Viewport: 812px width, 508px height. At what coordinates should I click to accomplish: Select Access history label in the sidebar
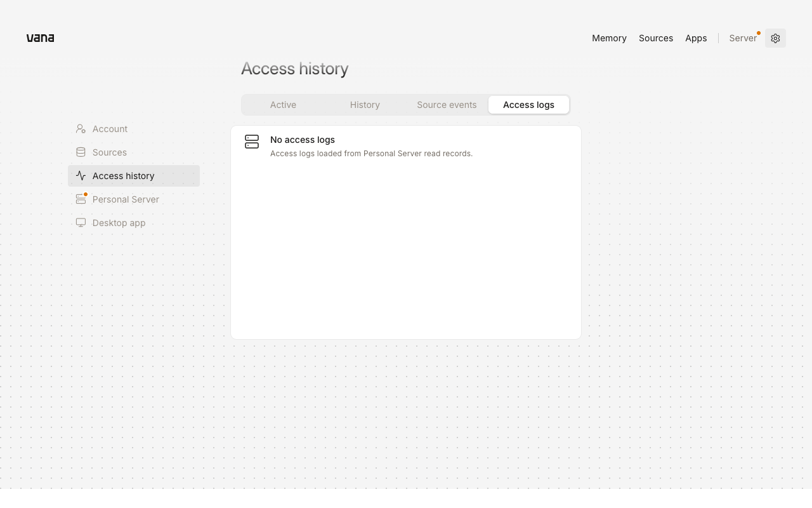point(123,176)
